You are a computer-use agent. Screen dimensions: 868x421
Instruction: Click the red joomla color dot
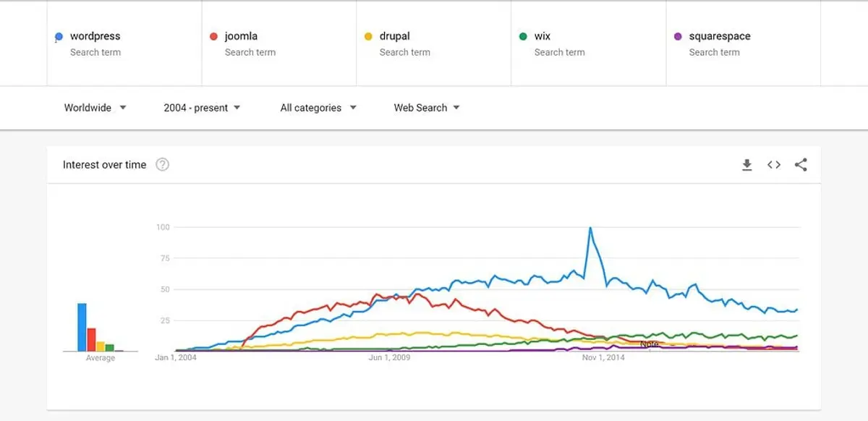click(213, 35)
